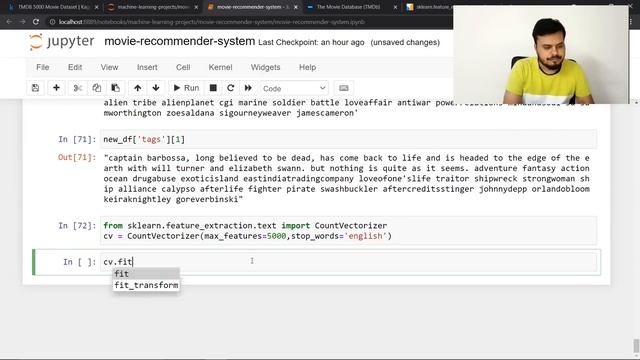Viewport: 640px width, 360px height.
Task: Close the TMDB 5000 Movie Dataset tab
Action: pos(96,7)
